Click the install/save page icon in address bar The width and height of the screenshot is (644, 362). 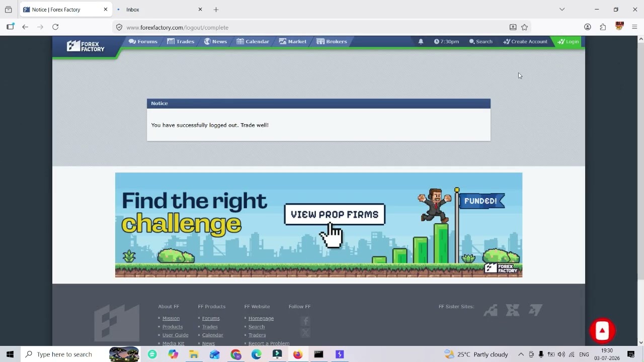coord(513,27)
